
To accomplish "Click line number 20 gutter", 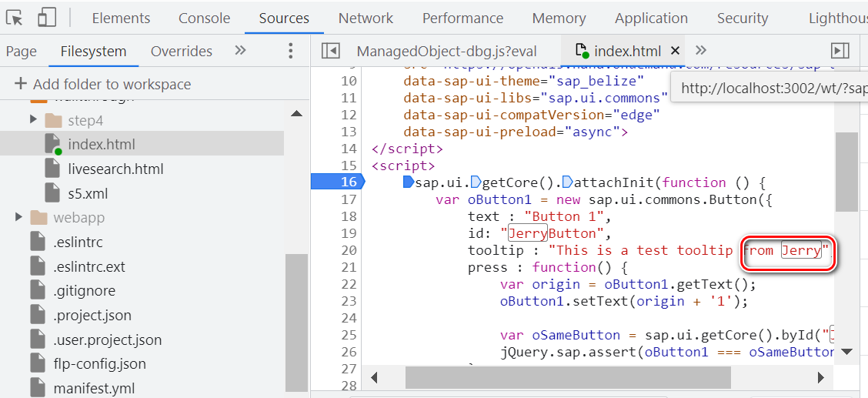I will (x=349, y=251).
